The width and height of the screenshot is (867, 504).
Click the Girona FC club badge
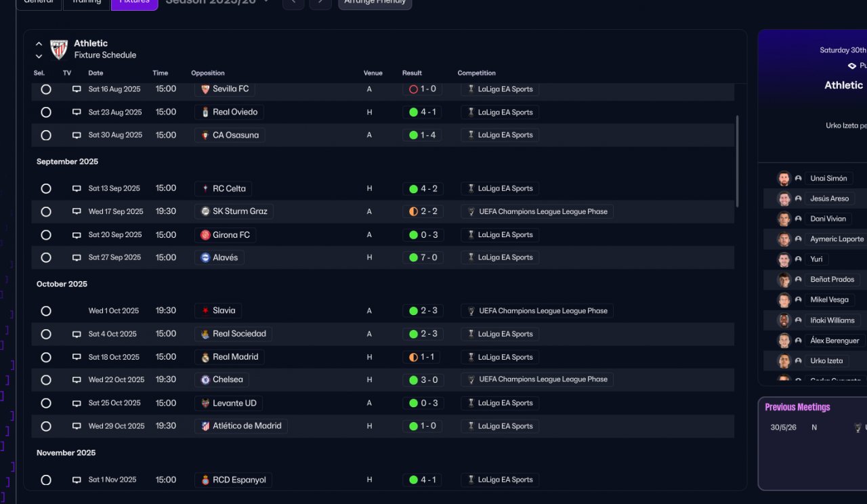click(x=205, y=235)
